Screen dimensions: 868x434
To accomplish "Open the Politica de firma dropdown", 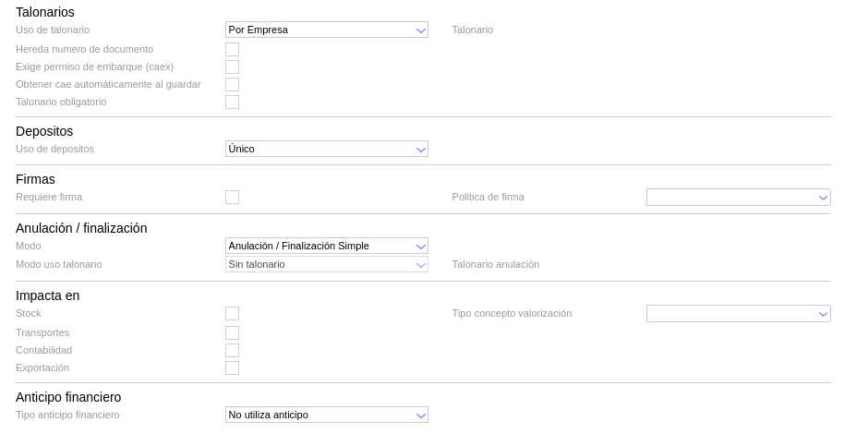I will coord(738,198).
